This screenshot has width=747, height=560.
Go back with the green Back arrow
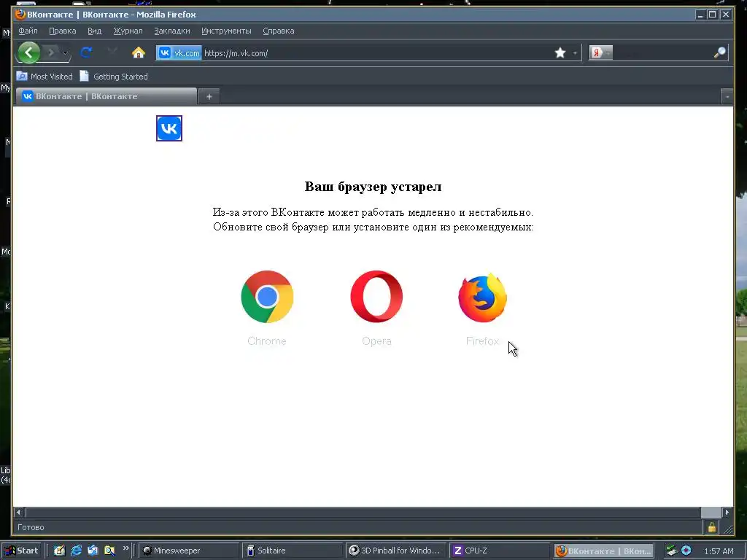coord(28,52)
